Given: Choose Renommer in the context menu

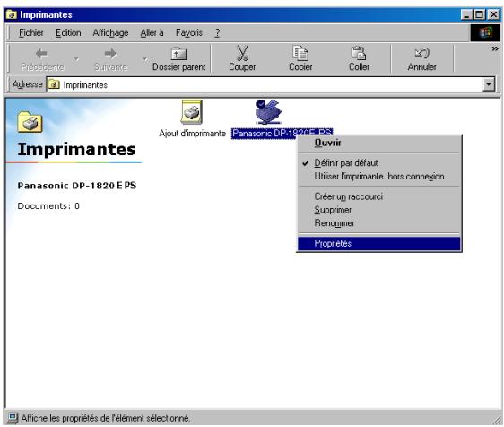Looking at the screenshot, I should click(x=379, y=223).
